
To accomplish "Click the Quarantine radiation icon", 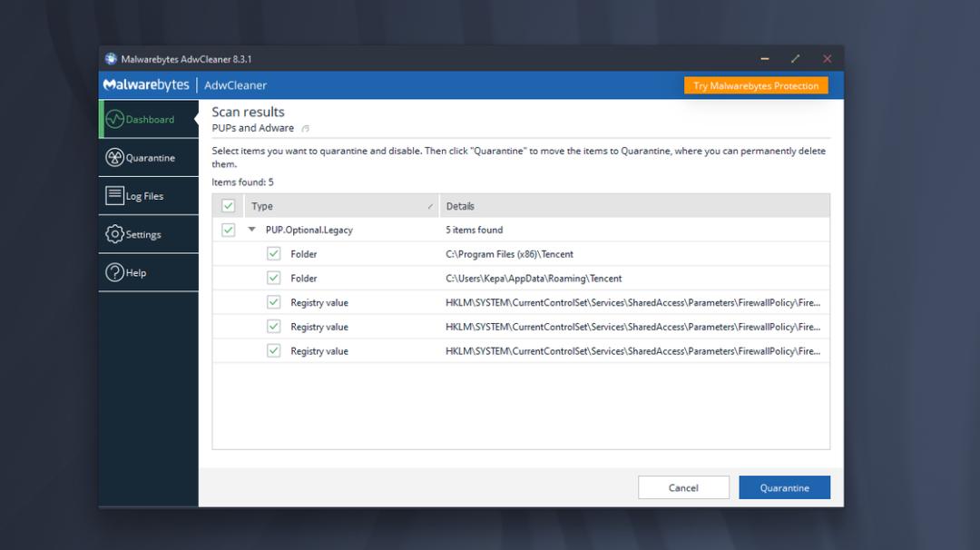I will [115, 158].
